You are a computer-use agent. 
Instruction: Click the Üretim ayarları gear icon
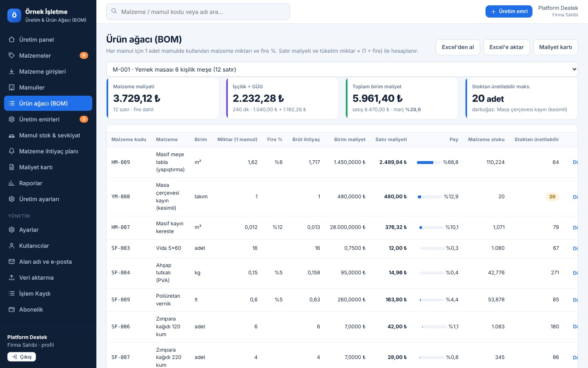(12, 199)
